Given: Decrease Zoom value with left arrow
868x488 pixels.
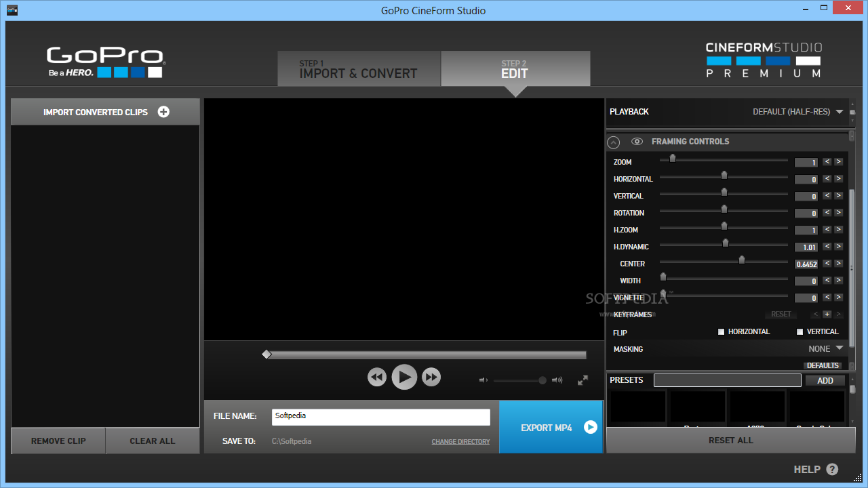Looking at the screenshot, I should coord(827,162).
